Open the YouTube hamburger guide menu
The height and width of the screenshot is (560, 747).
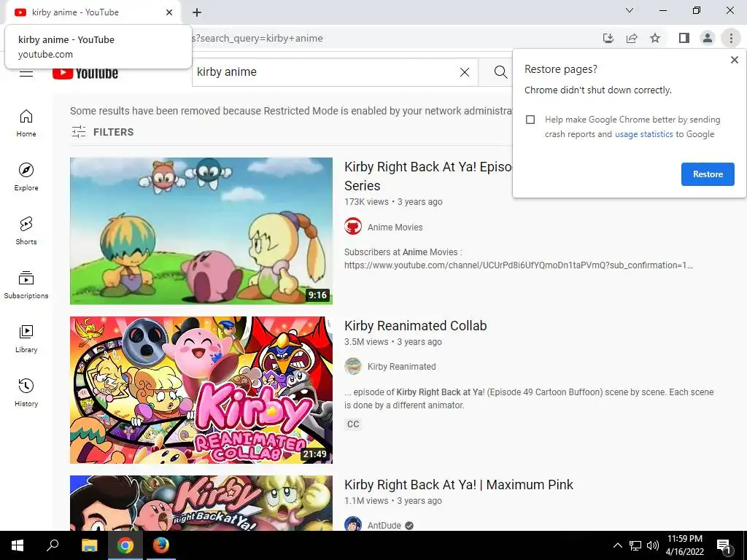(26, 74)
